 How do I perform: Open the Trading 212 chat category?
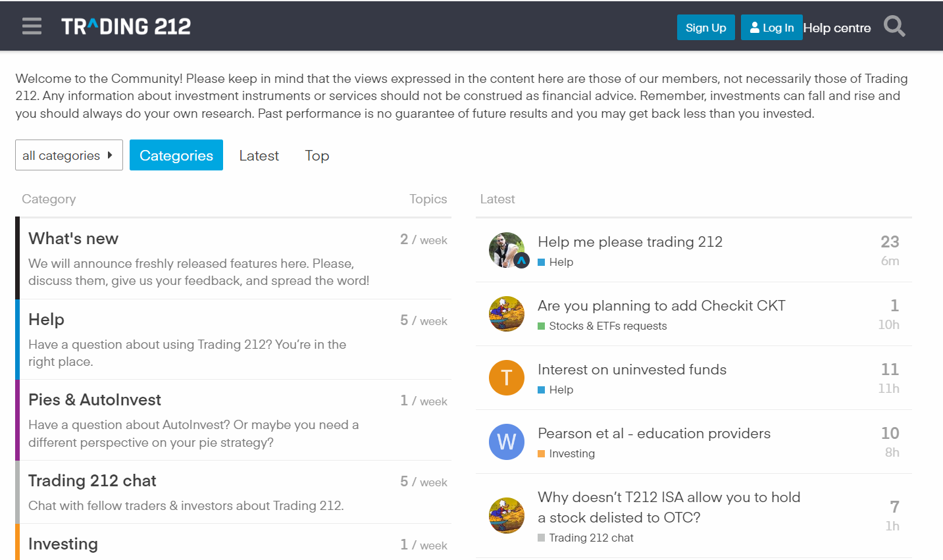coord(92,480)
